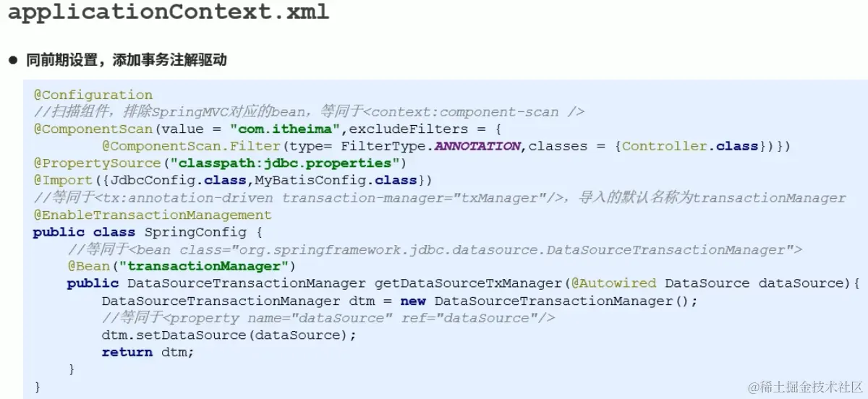Click the 稀土掘金技术社区 watermark

point(806,385)
